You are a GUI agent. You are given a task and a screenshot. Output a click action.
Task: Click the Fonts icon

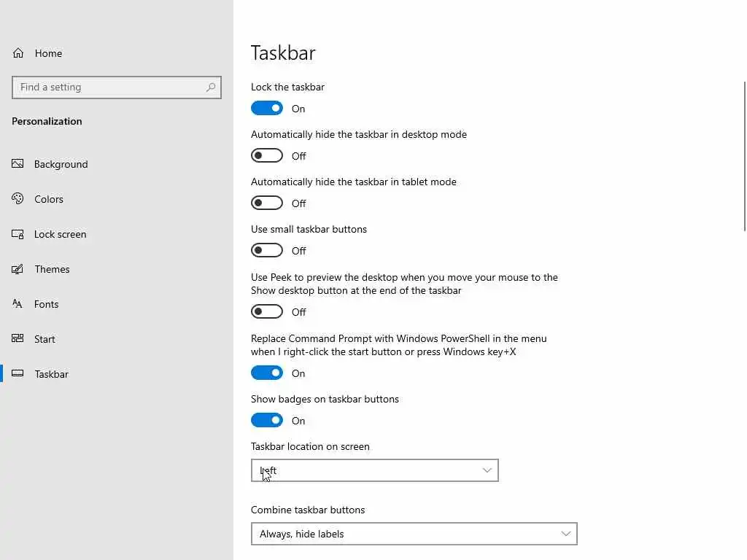pyautogui.click(x=18, y=304)
